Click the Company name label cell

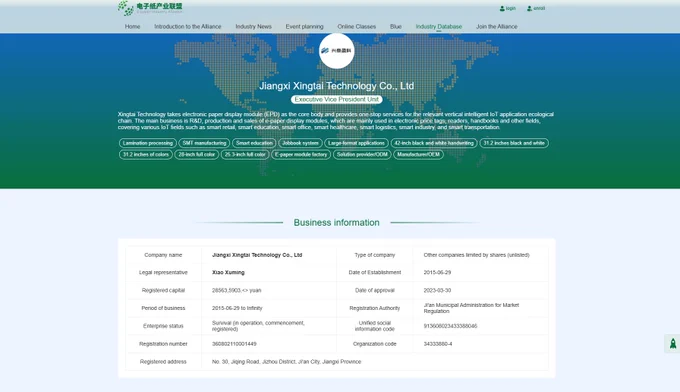click(163, 255)
